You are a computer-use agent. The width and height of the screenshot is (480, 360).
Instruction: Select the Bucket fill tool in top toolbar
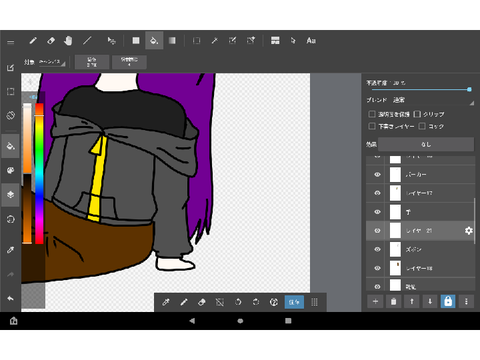[x=154, y=41]
